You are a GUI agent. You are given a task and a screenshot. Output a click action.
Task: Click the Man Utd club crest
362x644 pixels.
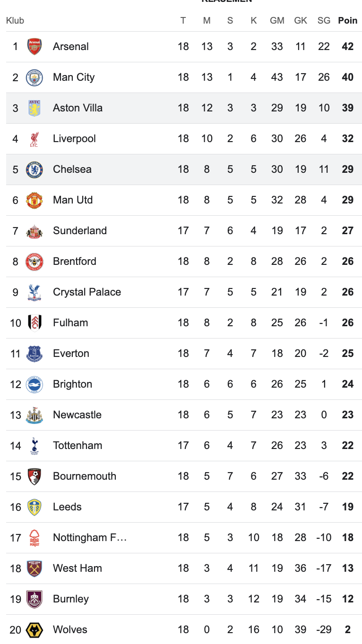[34, 200]
